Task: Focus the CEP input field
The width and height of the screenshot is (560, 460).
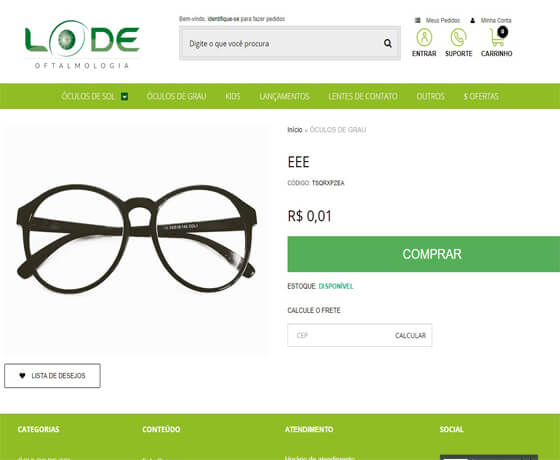Action: pos(339,335)
